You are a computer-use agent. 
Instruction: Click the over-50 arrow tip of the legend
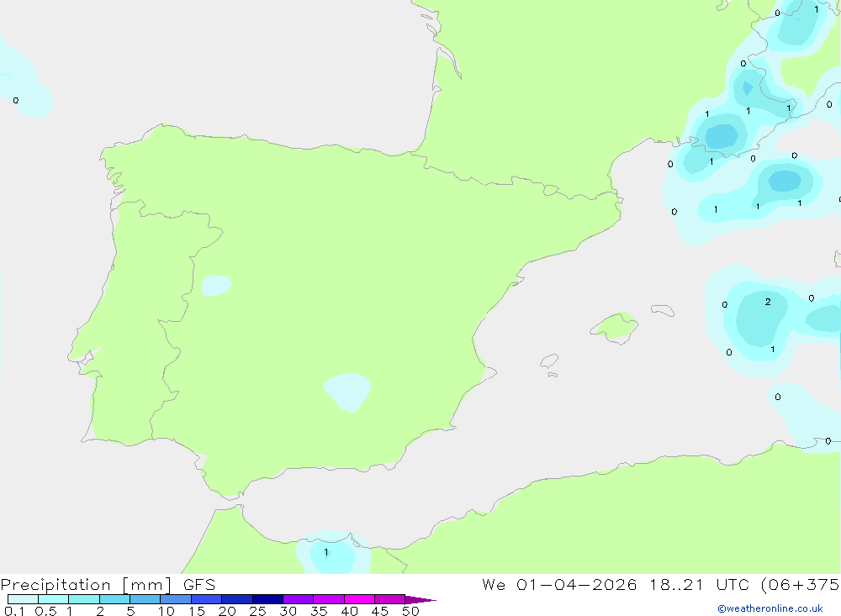coord(420,600)
